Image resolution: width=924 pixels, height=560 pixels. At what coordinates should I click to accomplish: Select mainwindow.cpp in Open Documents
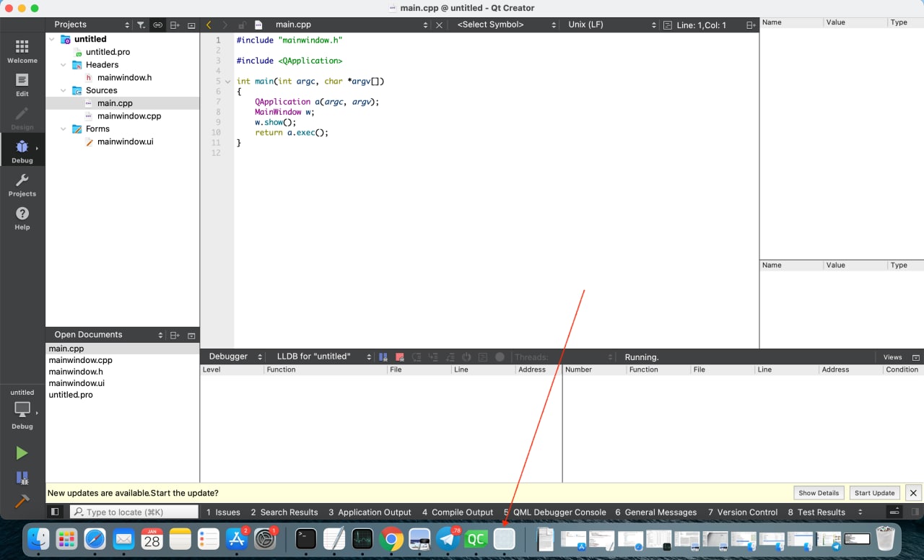pyautogui.click(x=80, y=360)
